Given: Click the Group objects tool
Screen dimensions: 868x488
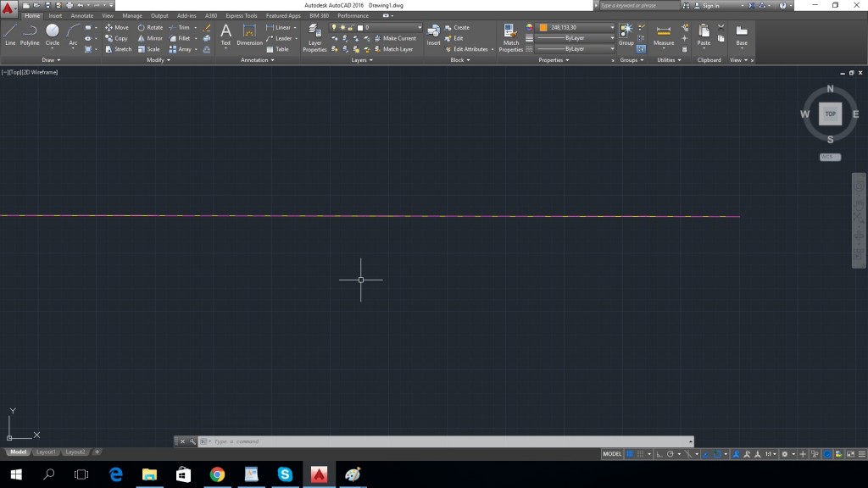Looking at the screenshot, I should tap(626, 34).
